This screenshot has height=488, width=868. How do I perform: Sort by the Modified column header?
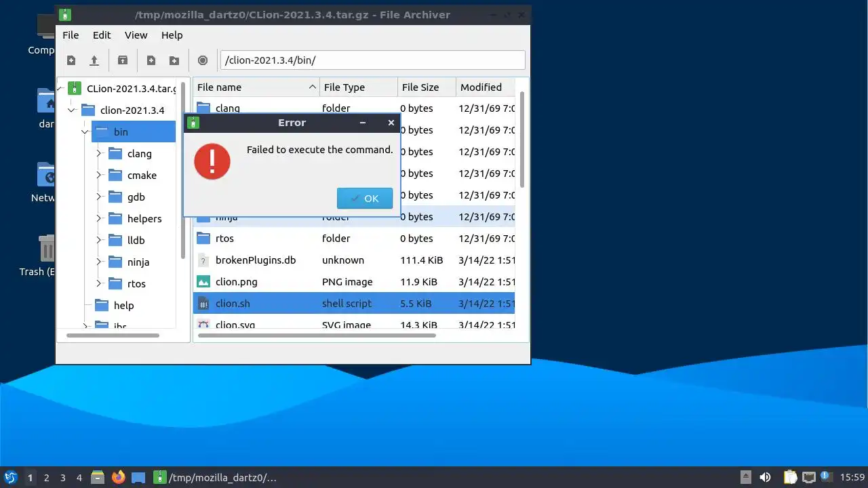(x=486, y=87)
